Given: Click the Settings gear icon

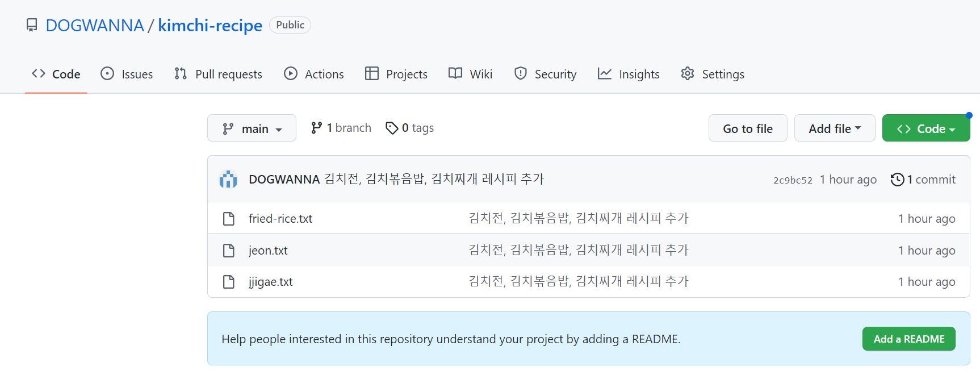Looking at the screenshot, I should click(x=688, y=73).
